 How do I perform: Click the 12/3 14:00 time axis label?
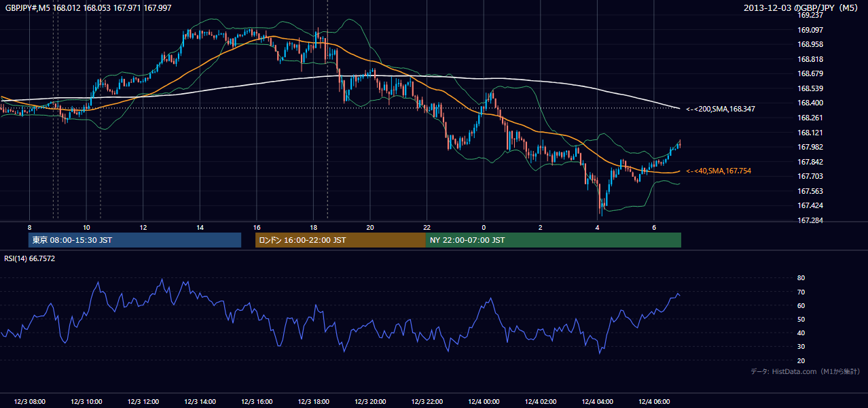(x=200, y=402)
